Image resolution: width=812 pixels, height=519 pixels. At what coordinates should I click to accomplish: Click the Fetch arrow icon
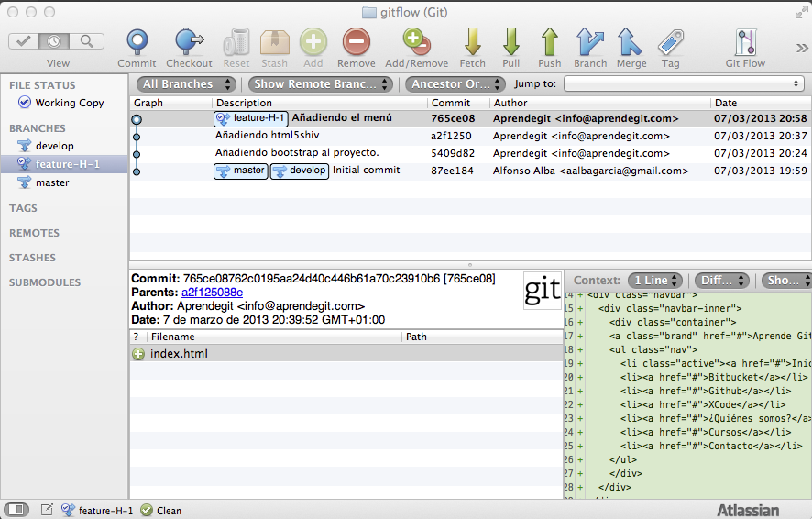click(472, 42)
